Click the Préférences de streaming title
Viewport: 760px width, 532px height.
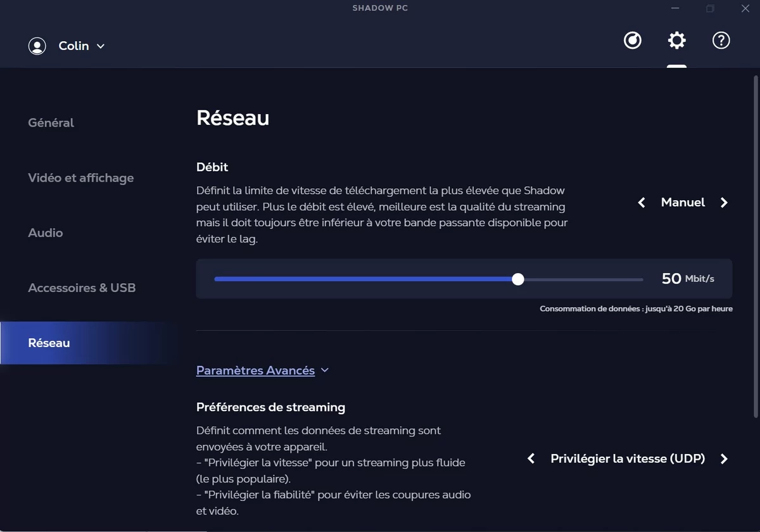270,407
